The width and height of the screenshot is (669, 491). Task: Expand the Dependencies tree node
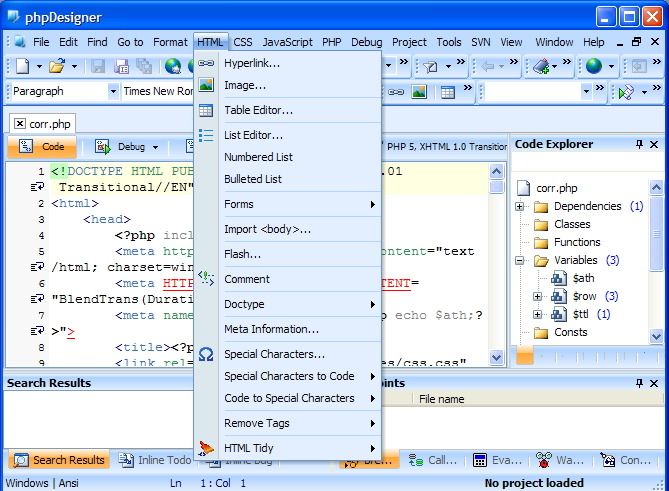point(519,206)
